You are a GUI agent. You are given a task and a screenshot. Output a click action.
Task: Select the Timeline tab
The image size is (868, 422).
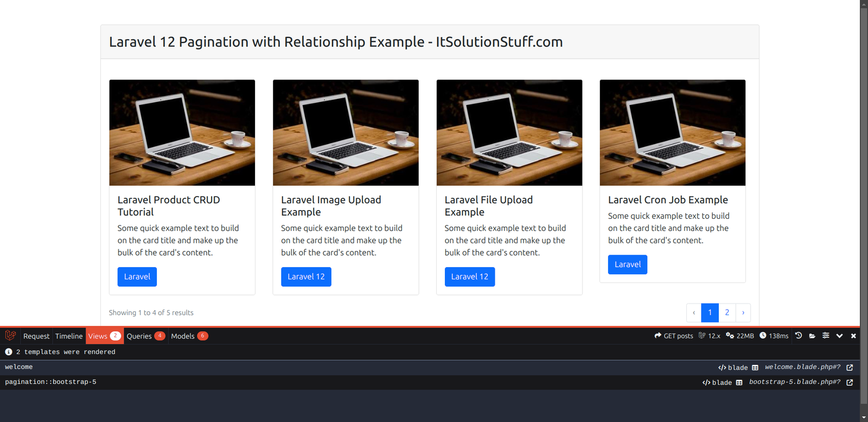[x=69, y=336]
